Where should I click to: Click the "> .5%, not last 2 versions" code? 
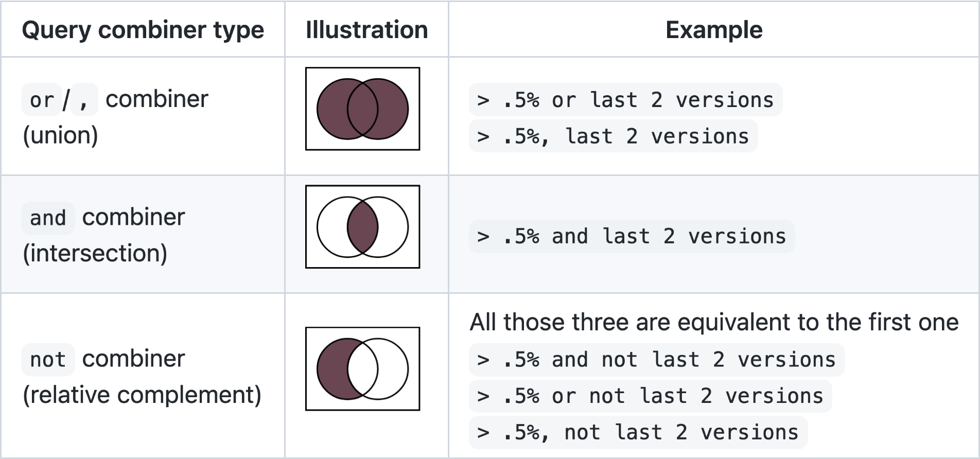coord(637,432)
